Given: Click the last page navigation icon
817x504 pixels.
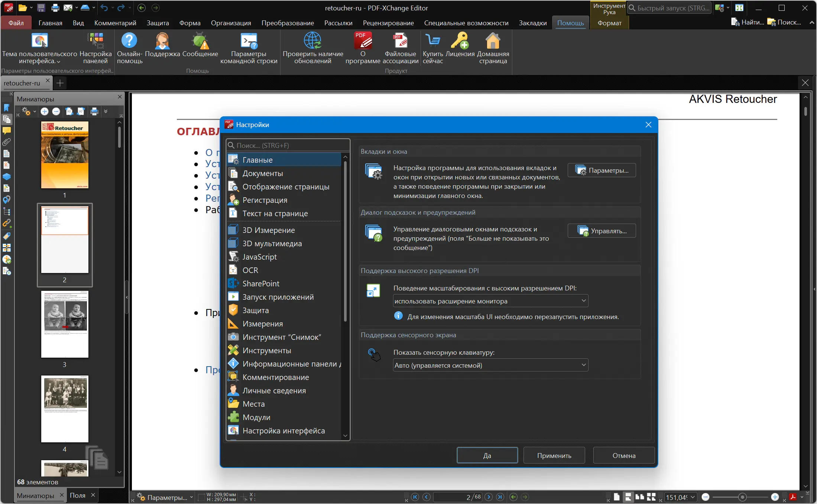Looking at the screenshot, I should pos(500,497).
